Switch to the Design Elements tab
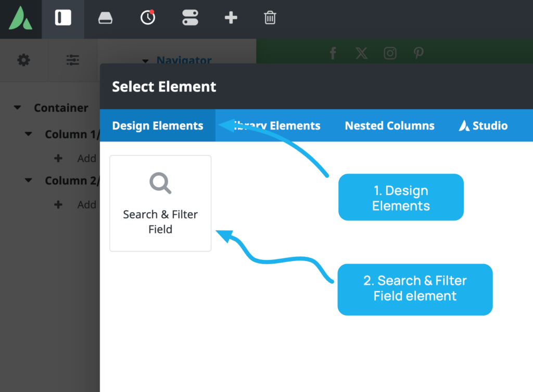 158,126
